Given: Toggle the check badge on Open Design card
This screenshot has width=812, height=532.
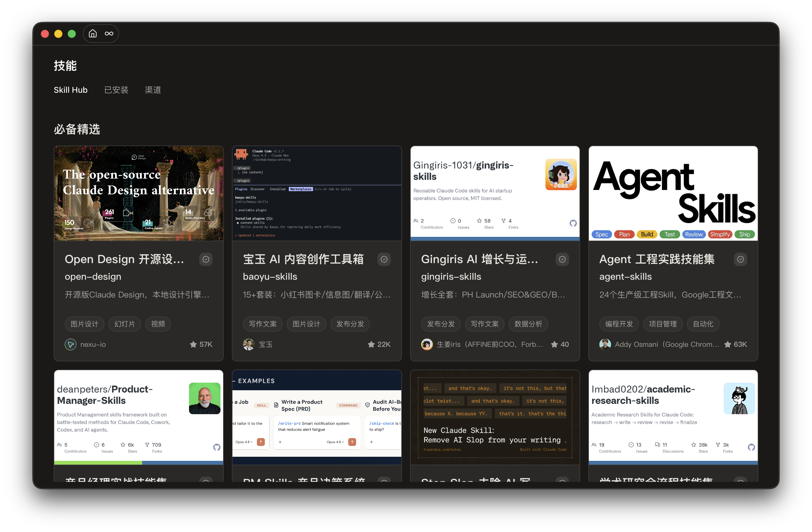Looking at the screenshot, I should [x=206, y=259].
